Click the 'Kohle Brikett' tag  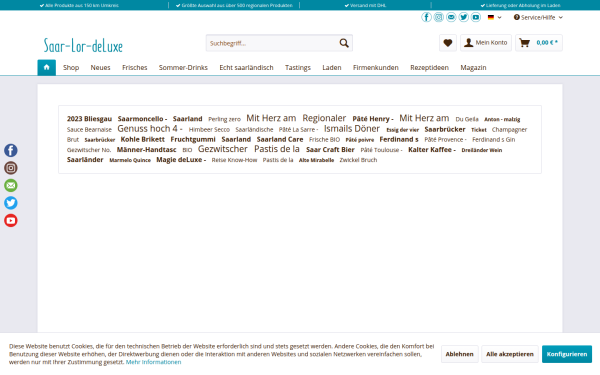143,139
